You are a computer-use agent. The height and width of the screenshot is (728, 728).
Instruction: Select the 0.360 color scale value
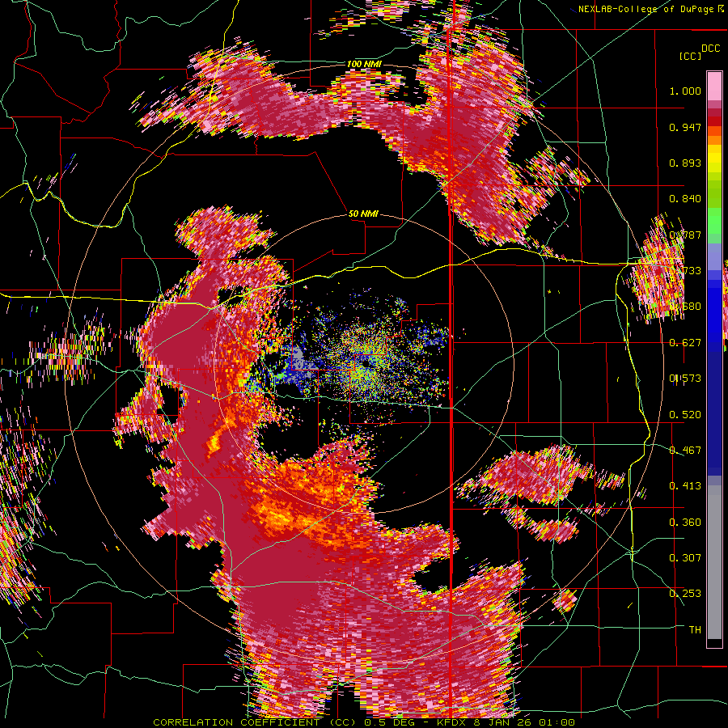[685, 523]
